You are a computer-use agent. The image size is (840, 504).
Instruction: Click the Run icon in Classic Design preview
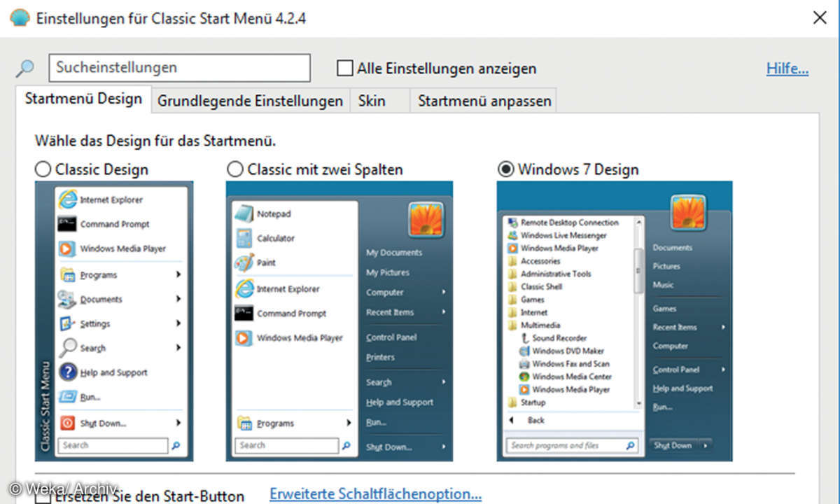[68, 397]
